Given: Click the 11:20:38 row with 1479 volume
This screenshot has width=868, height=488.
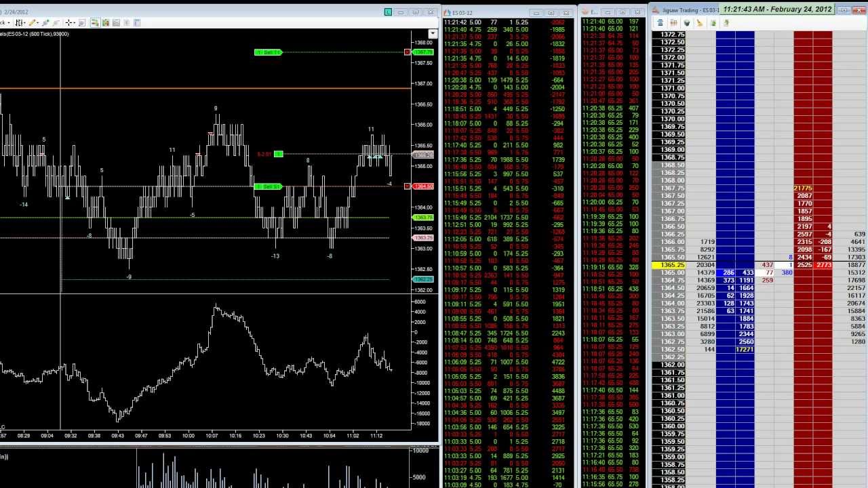Looking at the screenshot, I should (x=506, y=80).
